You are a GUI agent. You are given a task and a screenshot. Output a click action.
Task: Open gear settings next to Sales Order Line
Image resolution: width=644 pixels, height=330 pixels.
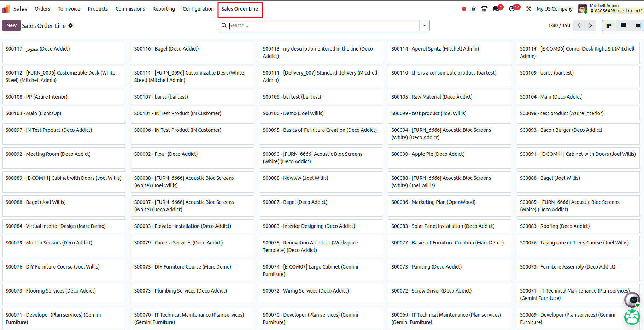(x=71, y=25)
